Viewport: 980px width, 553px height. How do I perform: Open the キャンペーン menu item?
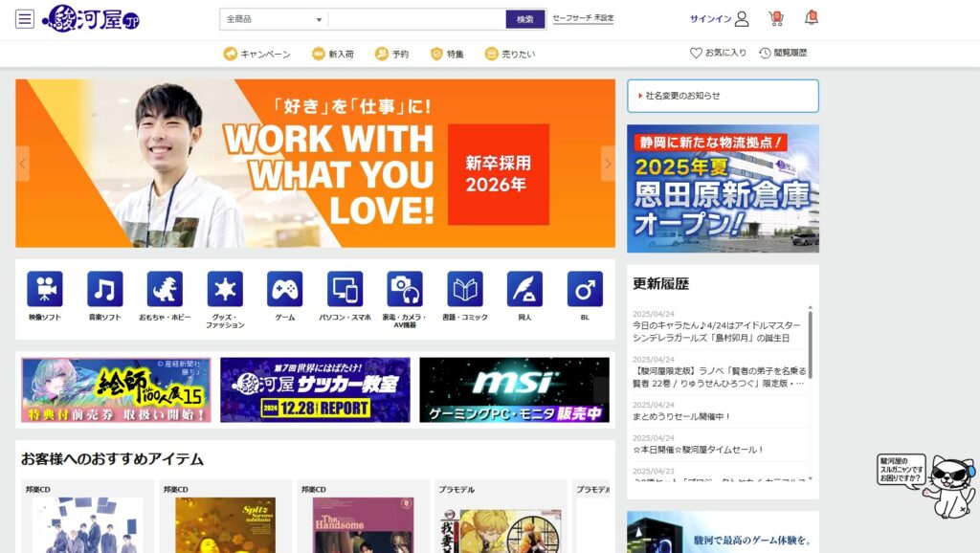point(256,54)
